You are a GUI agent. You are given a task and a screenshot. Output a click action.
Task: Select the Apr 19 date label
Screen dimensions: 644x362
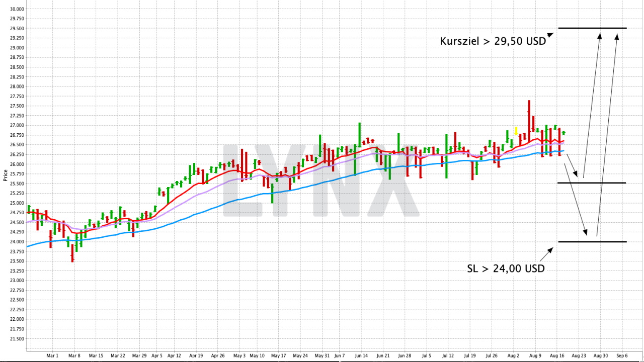(x=196, y=355)
